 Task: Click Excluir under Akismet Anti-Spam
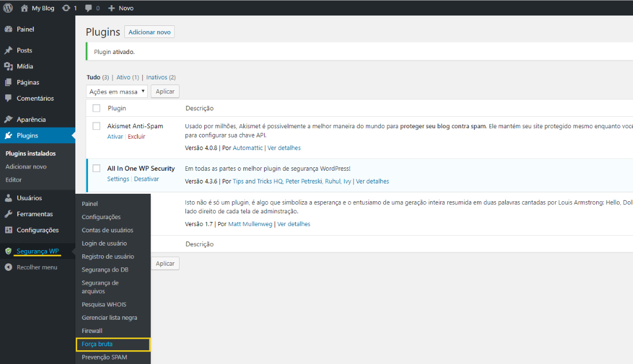click(136, 136)
